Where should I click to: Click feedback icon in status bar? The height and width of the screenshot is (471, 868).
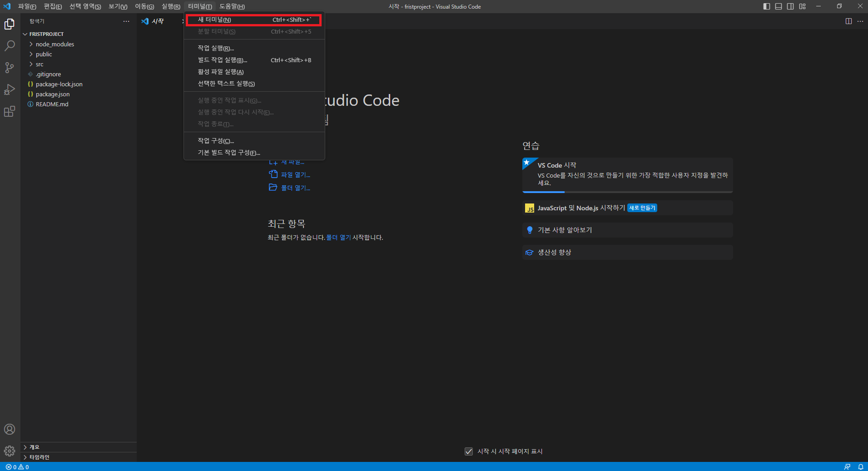(847, 467)
